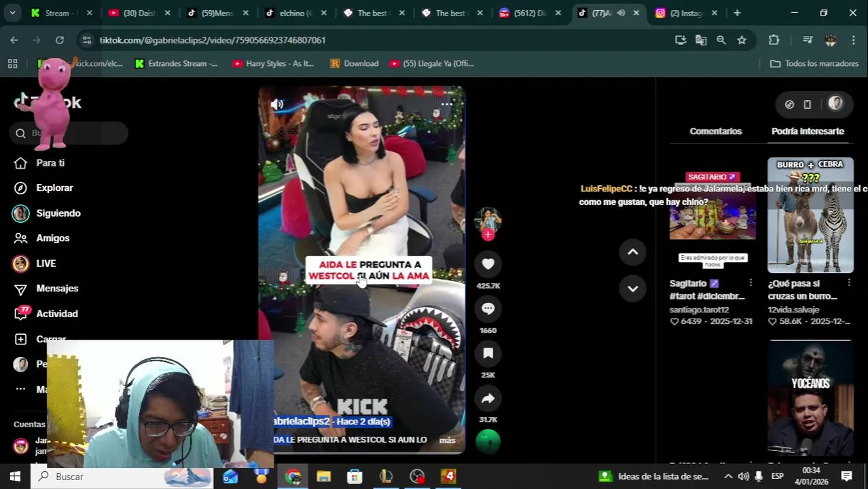Image resolution: width=868 pixels, height=489 pixels.
Task: Click green music disc icon
Action: 488,441
